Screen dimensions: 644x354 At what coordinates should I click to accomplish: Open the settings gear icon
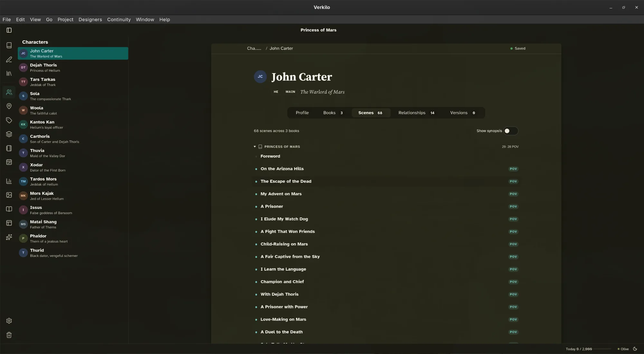point(9,321)
